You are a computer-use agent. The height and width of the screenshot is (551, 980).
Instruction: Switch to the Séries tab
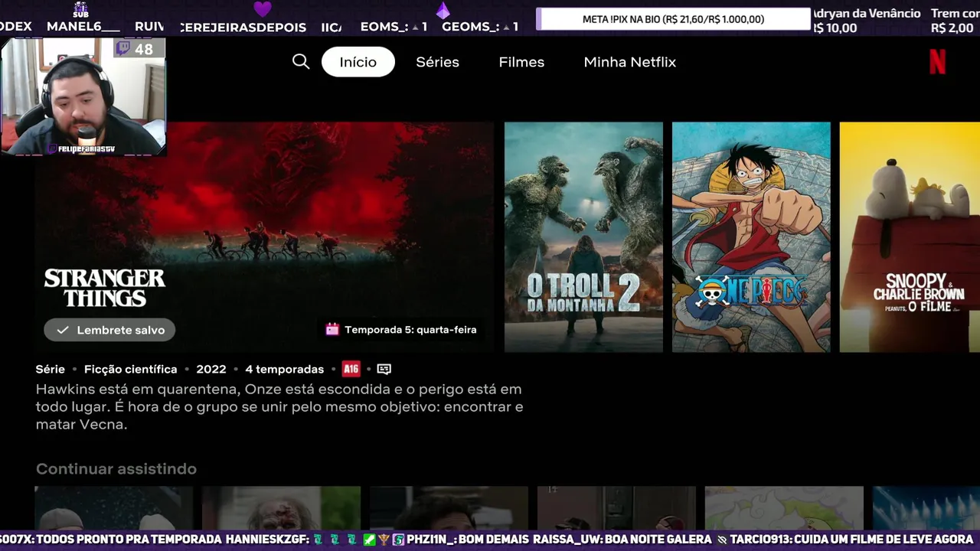(437, 62)
